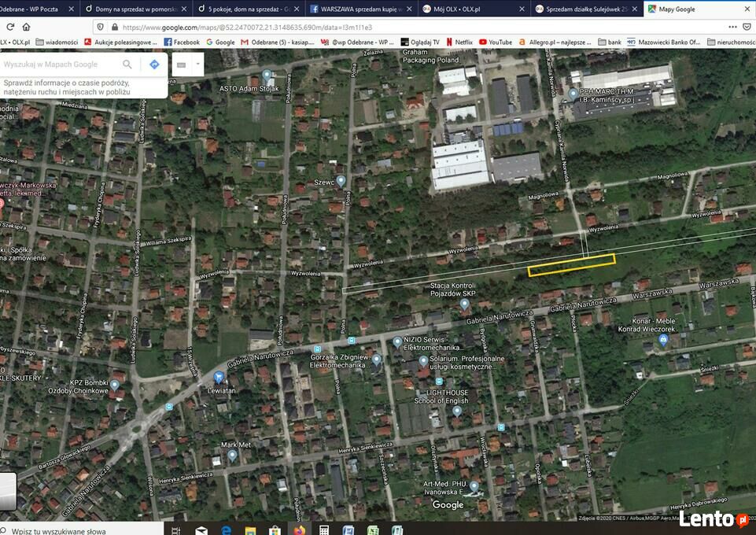The image size is (756, 535).
Task: Click the NIZIO Serwis Elektromechanika pin
Action: (396, 342)
